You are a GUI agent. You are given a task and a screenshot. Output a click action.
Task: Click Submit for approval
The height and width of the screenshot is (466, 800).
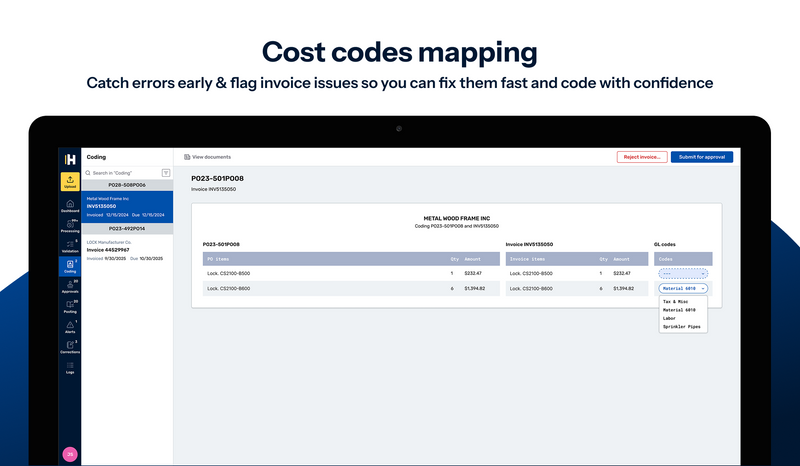coord(702,157)
